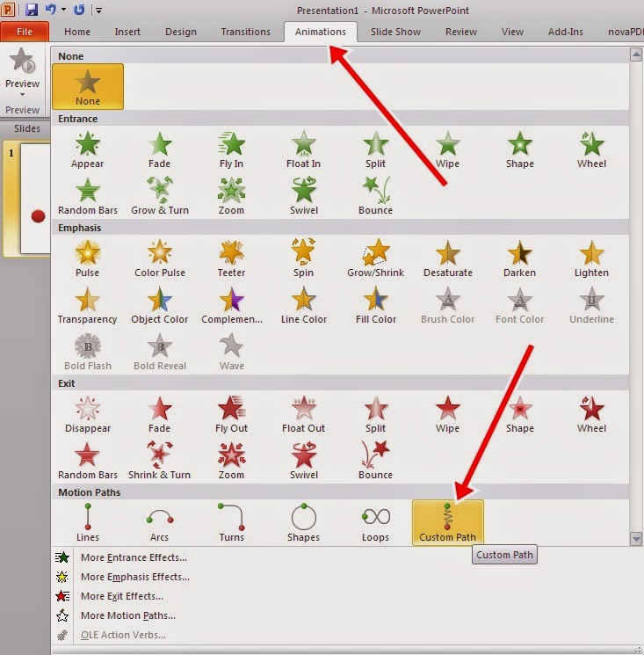Undo the last action
This screenshot has width=644, height=655.
[x=50, y=9]
